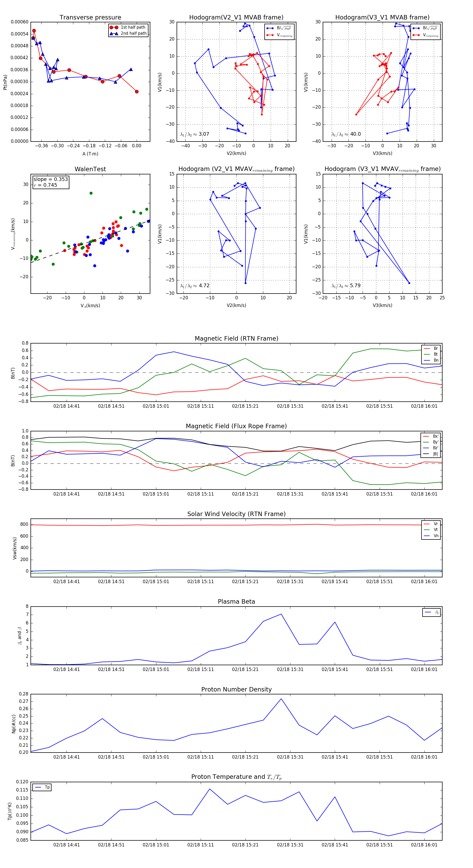Select the "slope = 0.353" annotation
The image size is (473, 868).
[x=50, y=179]
